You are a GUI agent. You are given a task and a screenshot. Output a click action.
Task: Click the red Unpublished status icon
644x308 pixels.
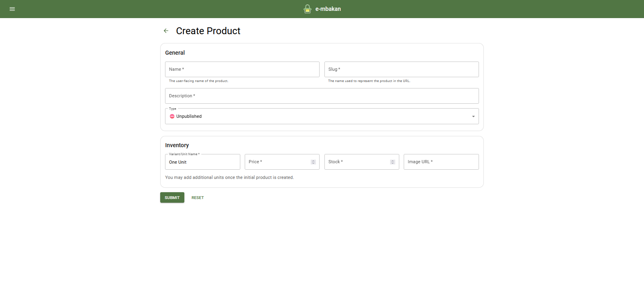[172, 116]
